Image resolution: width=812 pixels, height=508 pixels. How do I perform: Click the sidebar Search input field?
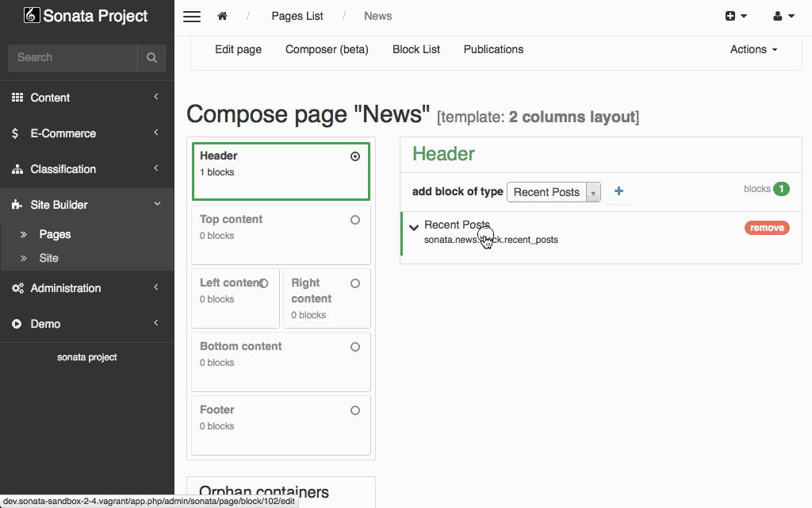point(73,58)
